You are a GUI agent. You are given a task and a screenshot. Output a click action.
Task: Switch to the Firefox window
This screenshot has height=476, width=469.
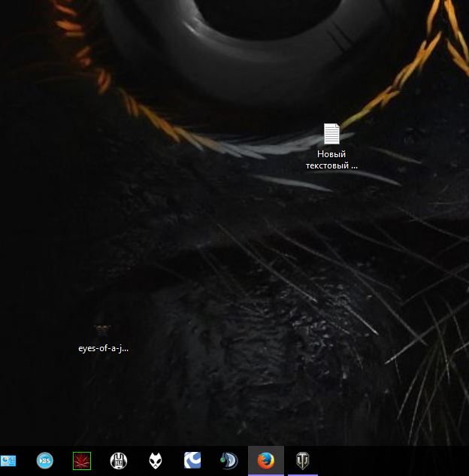pyautogui.click(x=265, y=460)
